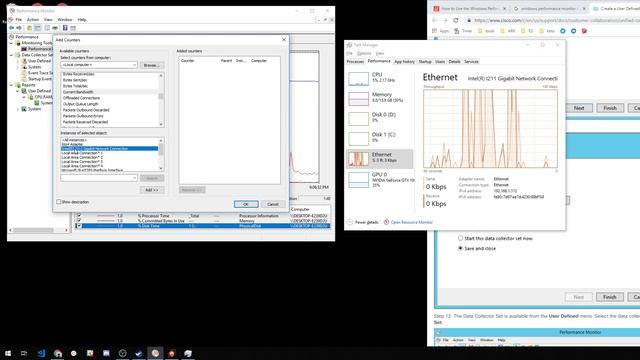Screen dimensions: 640x360
Task: Click the browser Reload icon
Action: (x=456, y=20)
